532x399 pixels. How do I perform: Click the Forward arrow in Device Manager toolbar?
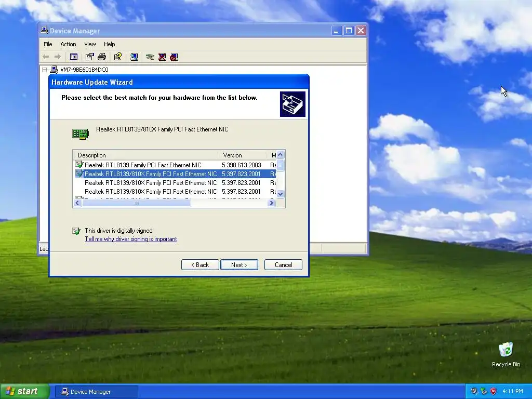tap(58, 57)
